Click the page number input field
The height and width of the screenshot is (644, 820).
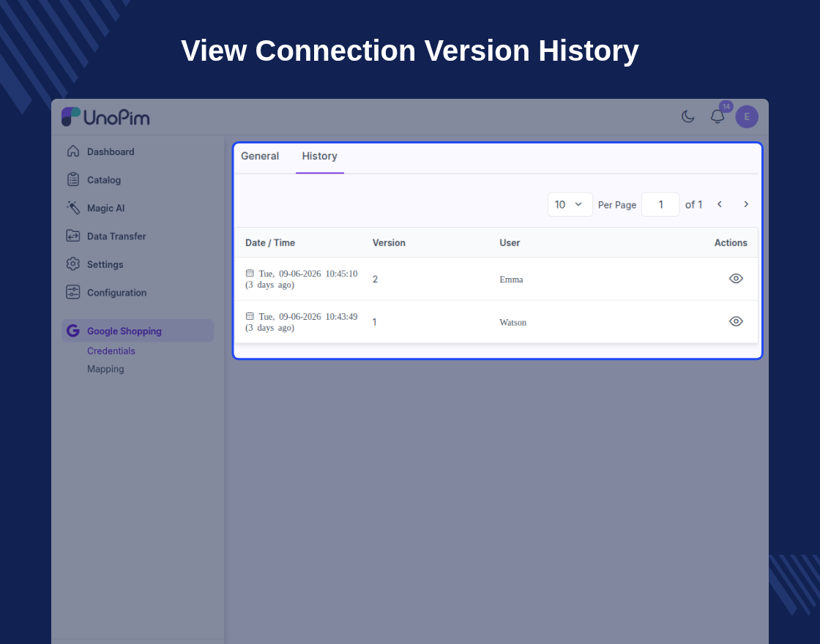tap(660, 204)
